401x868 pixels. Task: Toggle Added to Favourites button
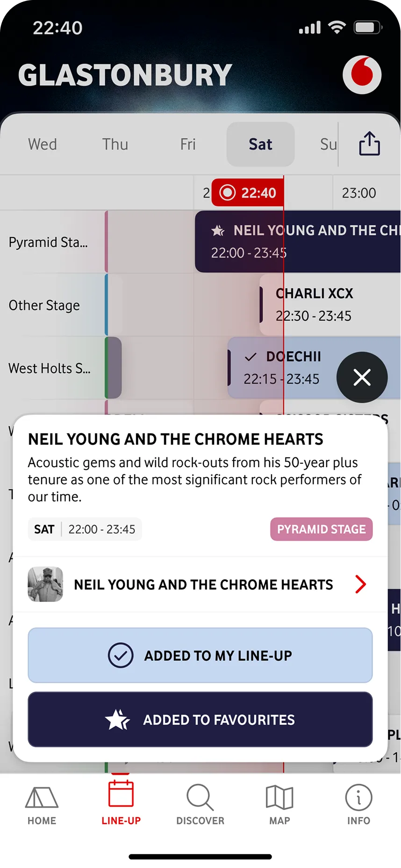click(200, 719)
